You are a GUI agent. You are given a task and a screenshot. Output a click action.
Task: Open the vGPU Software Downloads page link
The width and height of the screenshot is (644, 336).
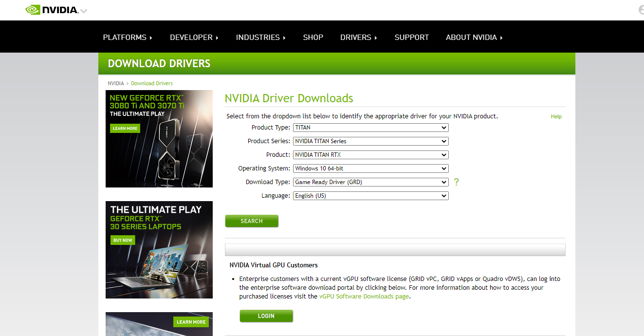[364, 297]
